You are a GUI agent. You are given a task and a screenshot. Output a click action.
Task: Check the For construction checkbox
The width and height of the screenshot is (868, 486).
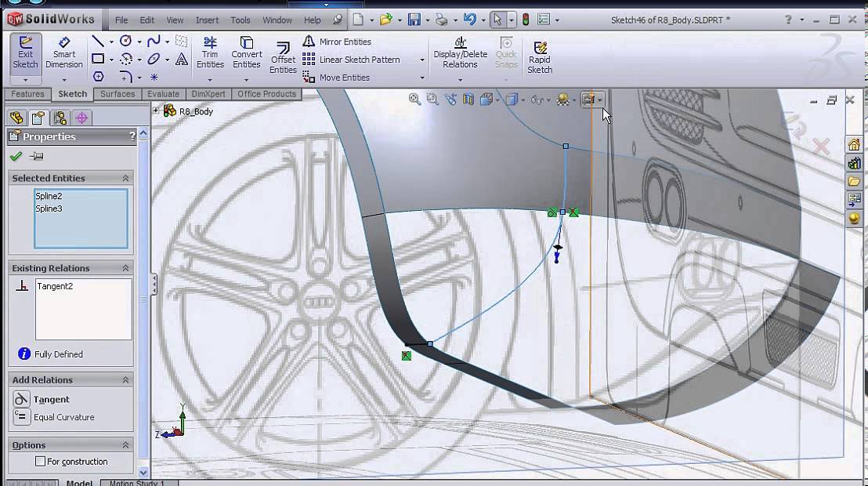point(40,461)
